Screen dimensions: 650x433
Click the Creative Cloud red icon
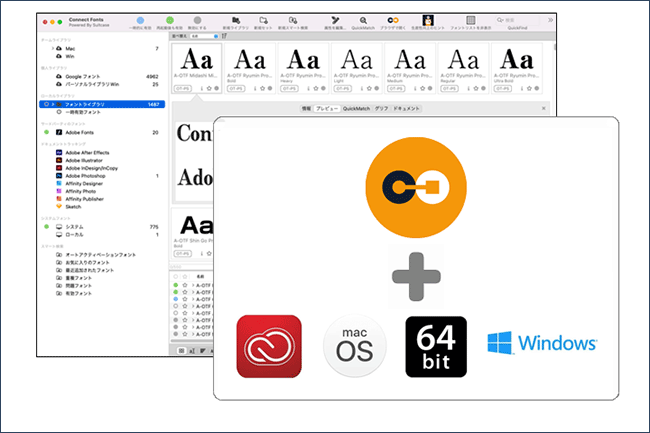pos(269,346)
